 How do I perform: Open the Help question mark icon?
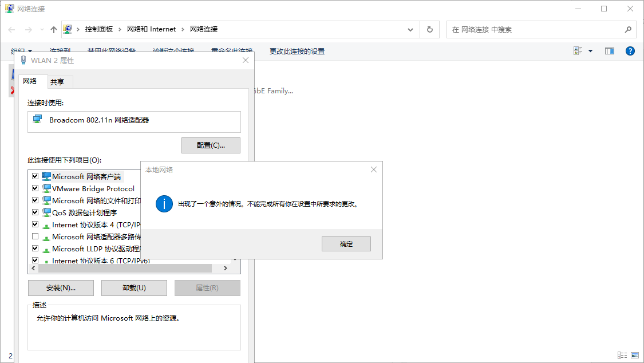coord(630,51)
